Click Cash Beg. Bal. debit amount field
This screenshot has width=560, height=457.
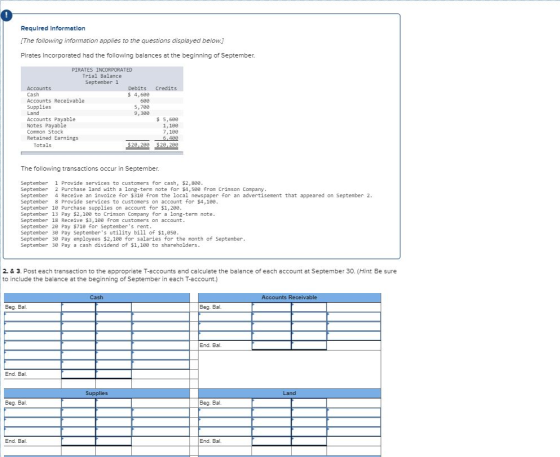coord(79,307)
